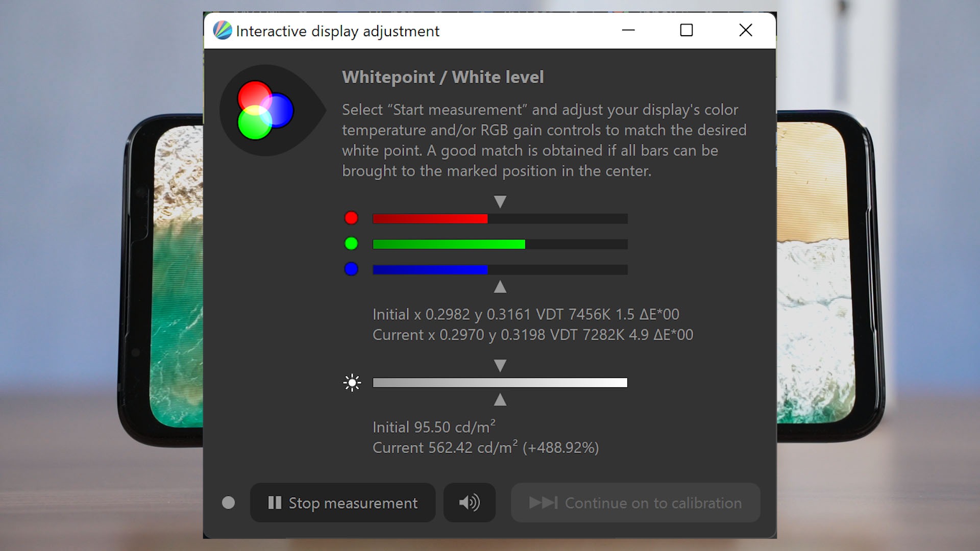Stop measurement using the pause button
980x551 pixels.
click(342, 503)
